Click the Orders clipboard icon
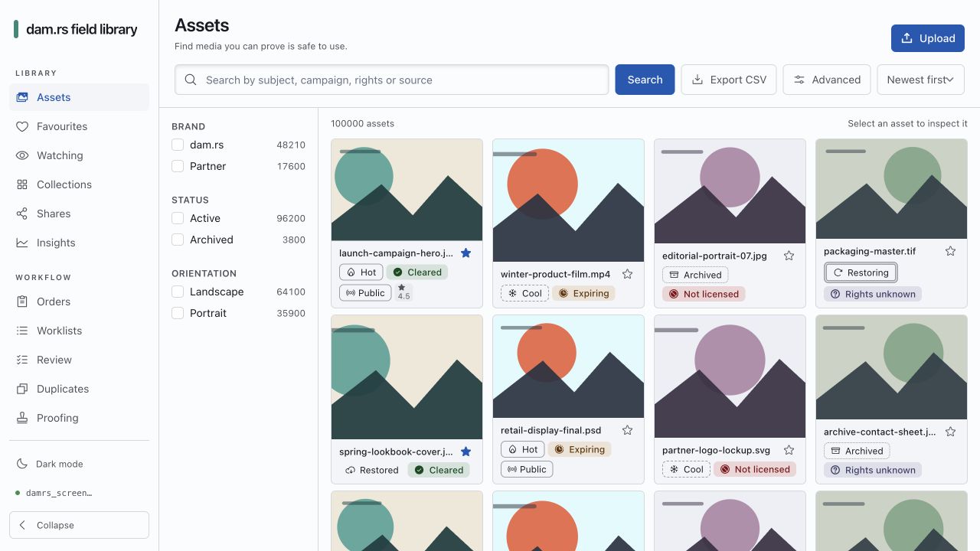The image size is (980, 551). pos(22,302)
